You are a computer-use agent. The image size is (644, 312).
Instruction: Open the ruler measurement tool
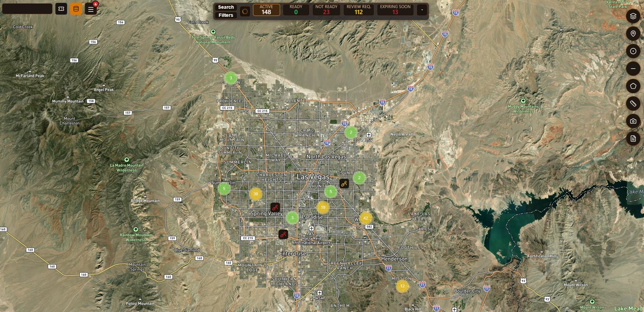[x=633, y=104]
